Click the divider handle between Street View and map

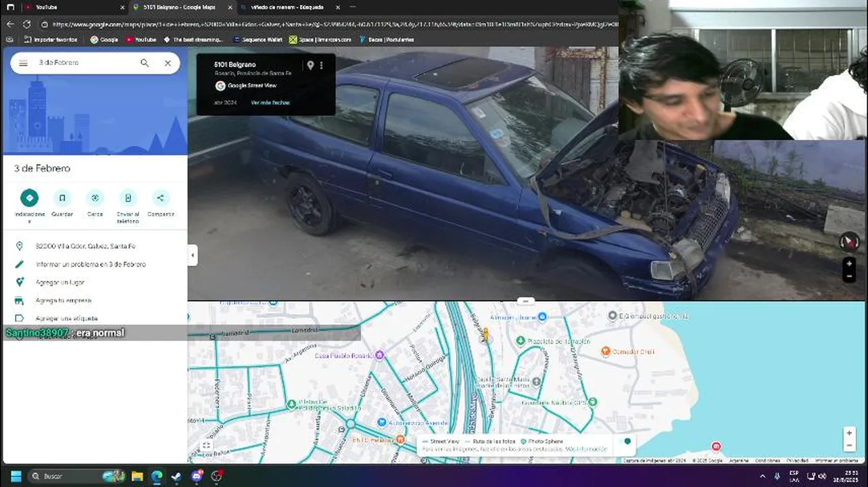click(x=526, y=301)
